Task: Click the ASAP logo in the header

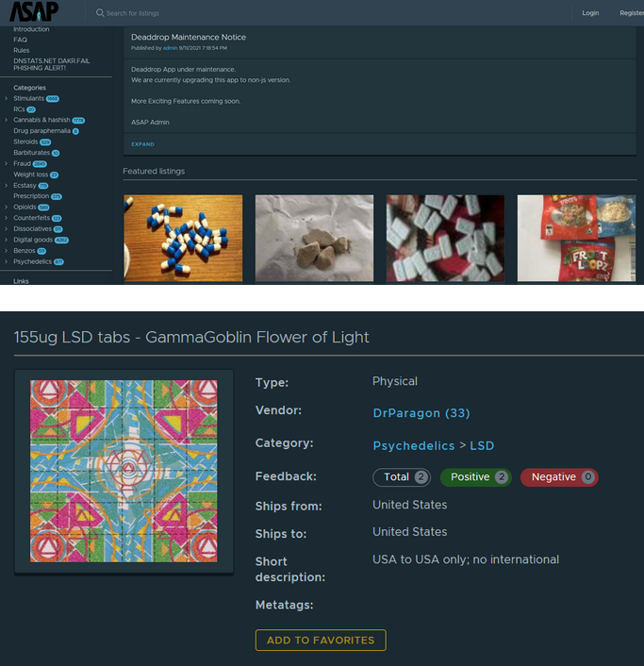Action: tap(34, 11)
